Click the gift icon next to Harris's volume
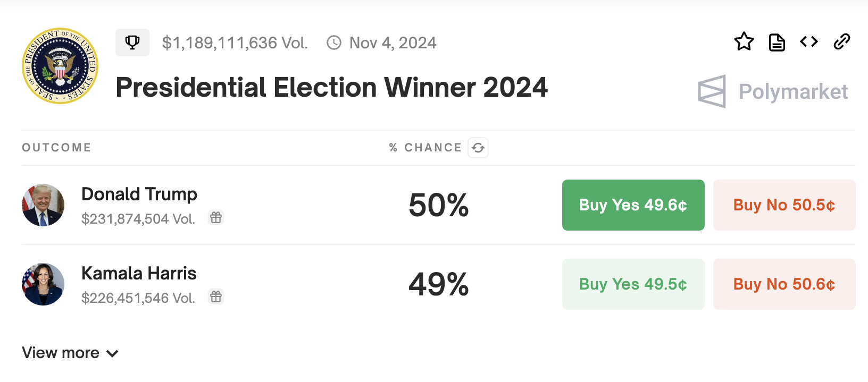This screenshot has height=382, width=868. pos(216,296)
